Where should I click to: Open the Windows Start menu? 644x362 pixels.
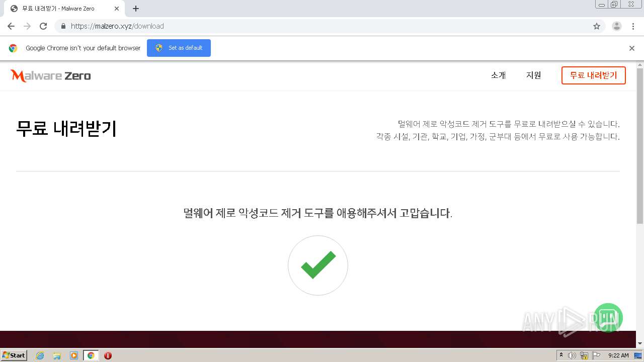click(14, 355)
